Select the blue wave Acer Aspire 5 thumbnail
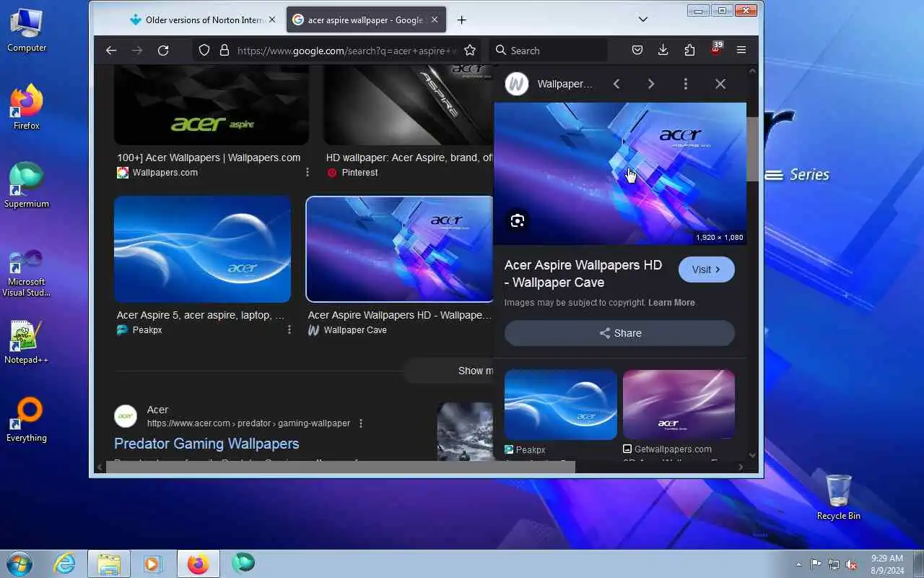Screen dimensions: 924x578 click(x=203, y=249)
